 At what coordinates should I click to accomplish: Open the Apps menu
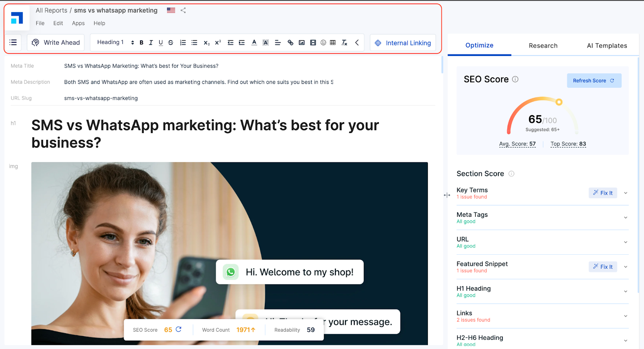tap(78, 23)
